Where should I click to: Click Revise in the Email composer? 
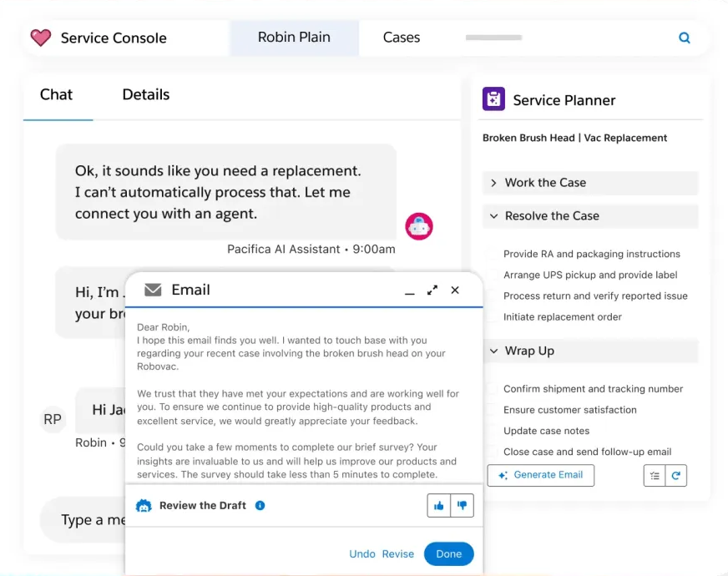tap(398, 553)
